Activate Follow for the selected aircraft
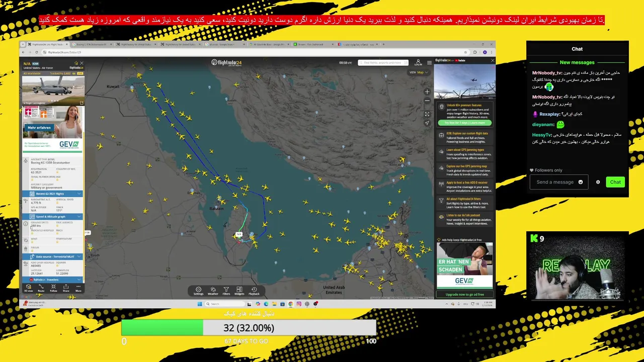Image resolution: width=644 pixels, height=362 pixels. click(x=53, y=288)
